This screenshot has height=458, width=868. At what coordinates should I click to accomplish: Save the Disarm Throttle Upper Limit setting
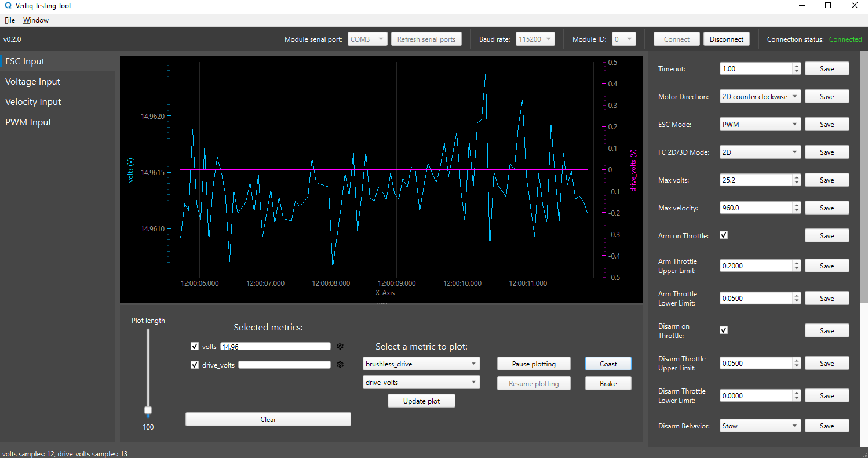click(x=827, y=364)
